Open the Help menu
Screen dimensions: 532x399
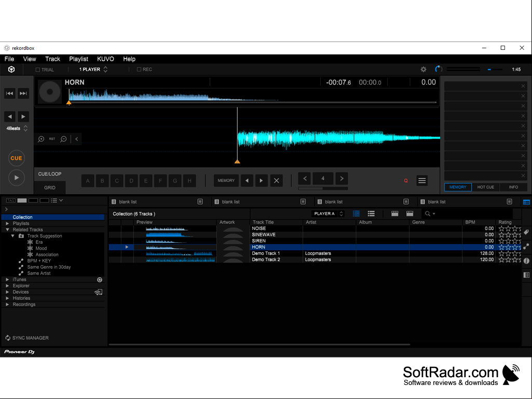tap(129, 59)
